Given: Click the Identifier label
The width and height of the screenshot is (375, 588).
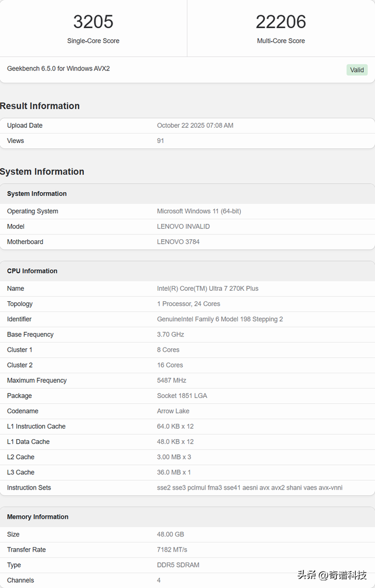Looking at the screenshot, I should click(x=19, y=320).
